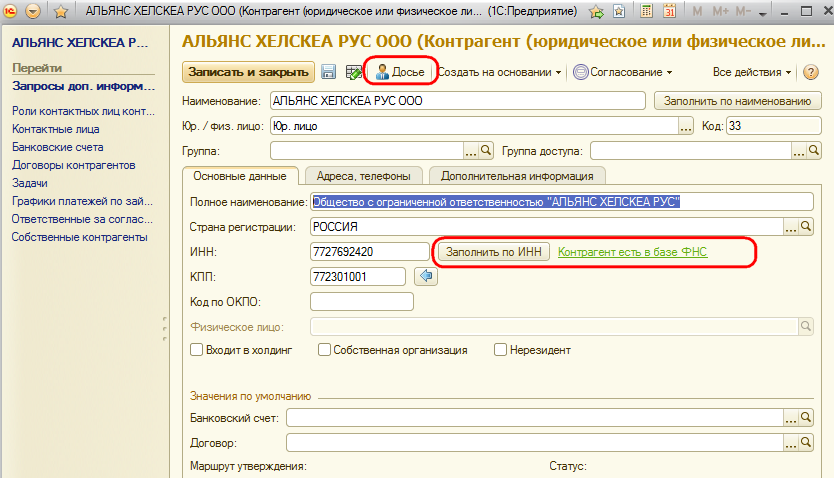
Task: Click the КПП field
Action: (357, 277)
